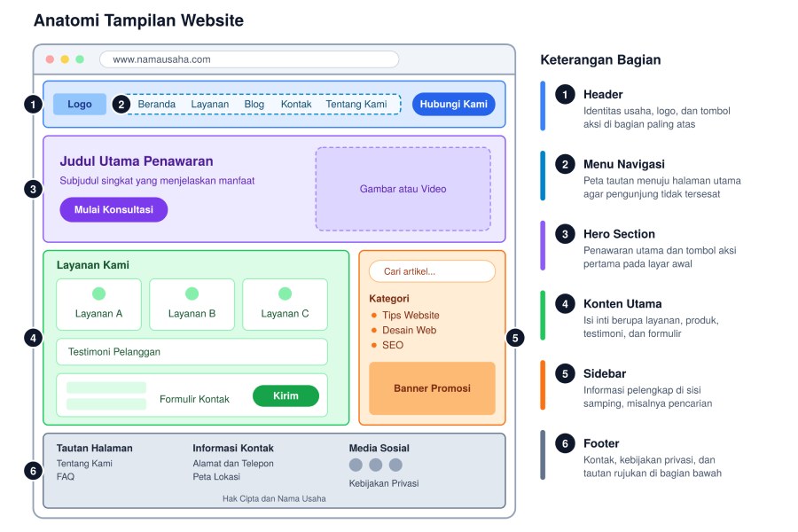
Task: Click the Media Sosial footer heading
Action: click(379, 448)
